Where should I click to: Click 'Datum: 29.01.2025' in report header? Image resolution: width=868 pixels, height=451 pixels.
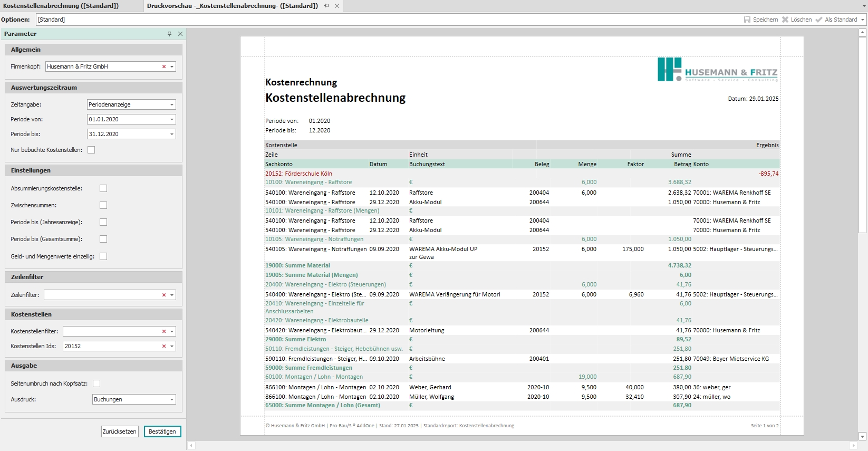[753, 99]
